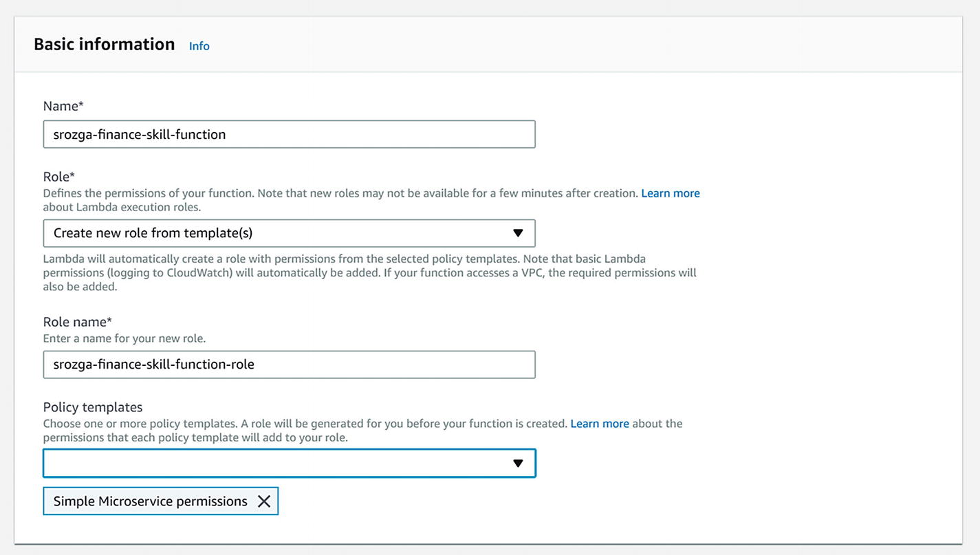Select the Simple Microservice permissions tag
The width and height of the screenshot is (980, 555).
(x=150, y=501)
